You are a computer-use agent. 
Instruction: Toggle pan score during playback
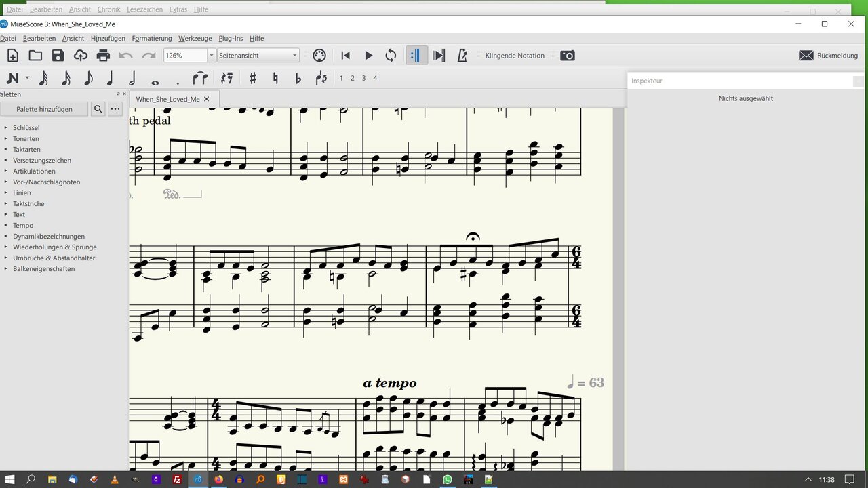tap(439, 56)
